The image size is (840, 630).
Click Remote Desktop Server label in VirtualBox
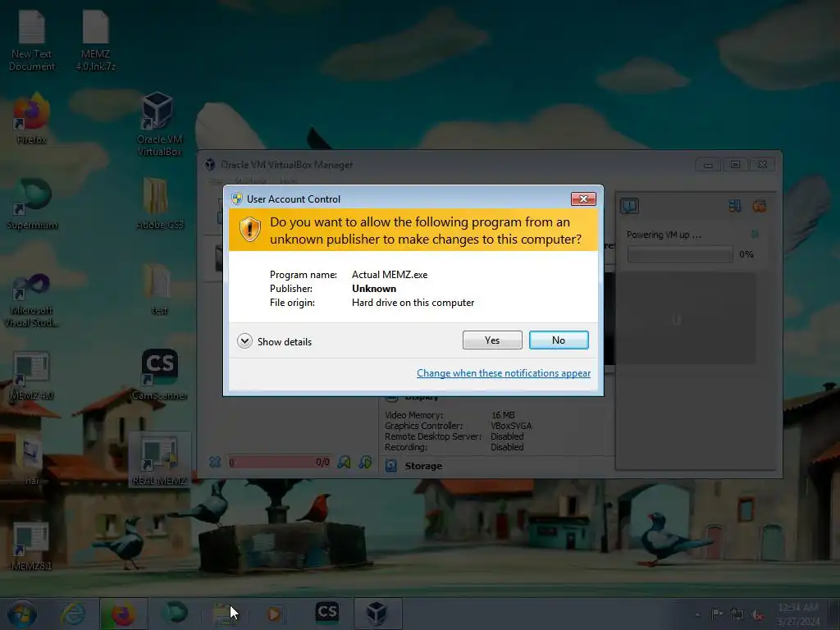point(433,436)
